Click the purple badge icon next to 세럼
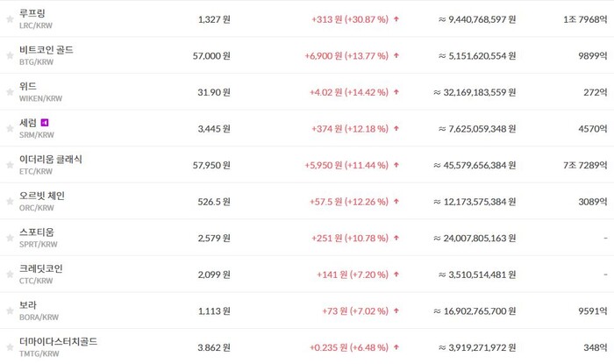The height and width of the screenshot is (364, 614). pos(45,123)
